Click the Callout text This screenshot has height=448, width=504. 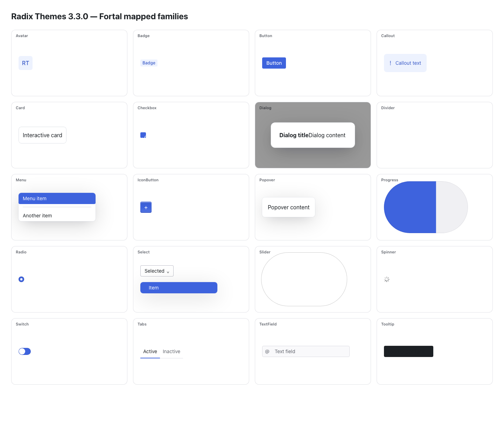(x=408, y=63)
